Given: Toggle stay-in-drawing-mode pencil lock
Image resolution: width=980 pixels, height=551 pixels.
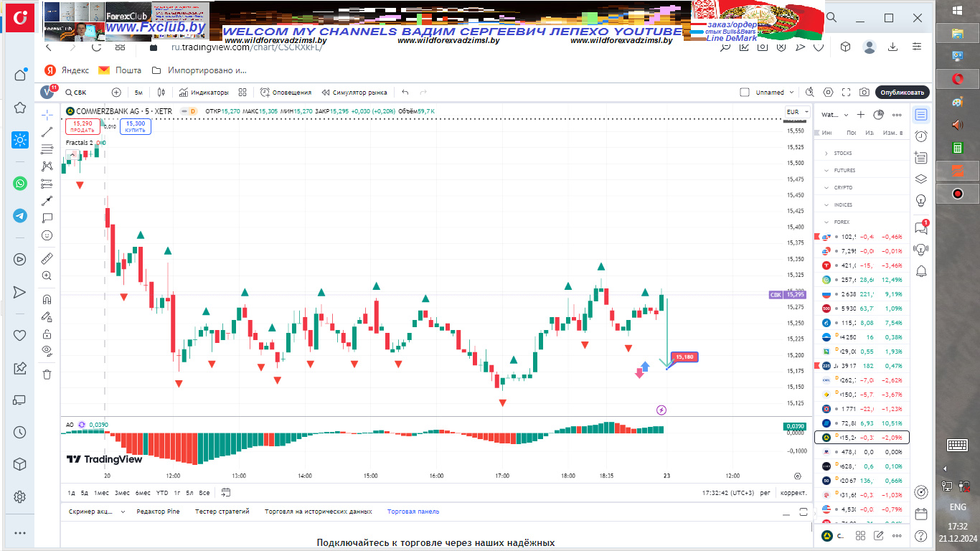Looking at the screenshot, I should pos(47,316).
